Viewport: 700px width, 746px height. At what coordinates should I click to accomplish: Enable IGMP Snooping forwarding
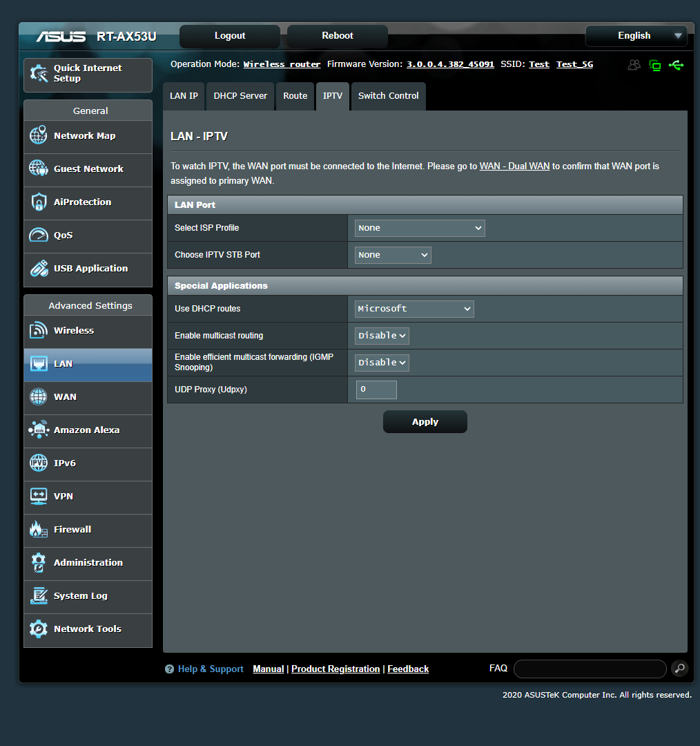coord(382,362)
